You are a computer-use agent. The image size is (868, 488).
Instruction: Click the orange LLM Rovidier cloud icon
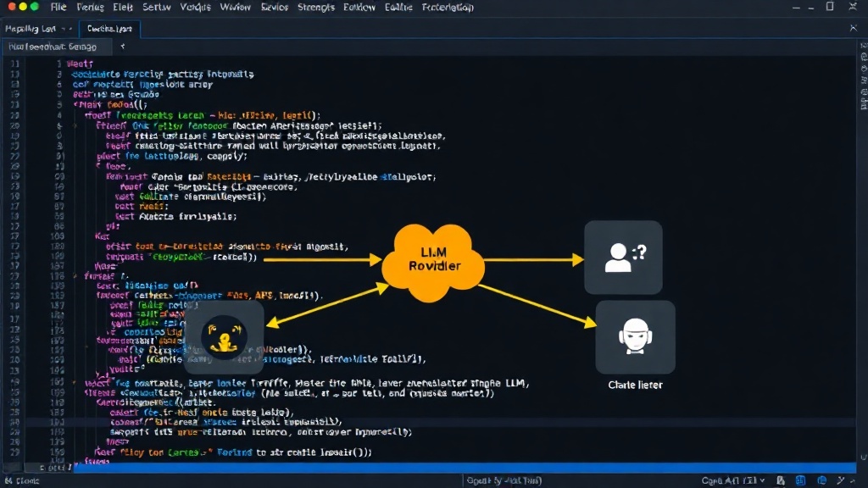pos(433,262)
